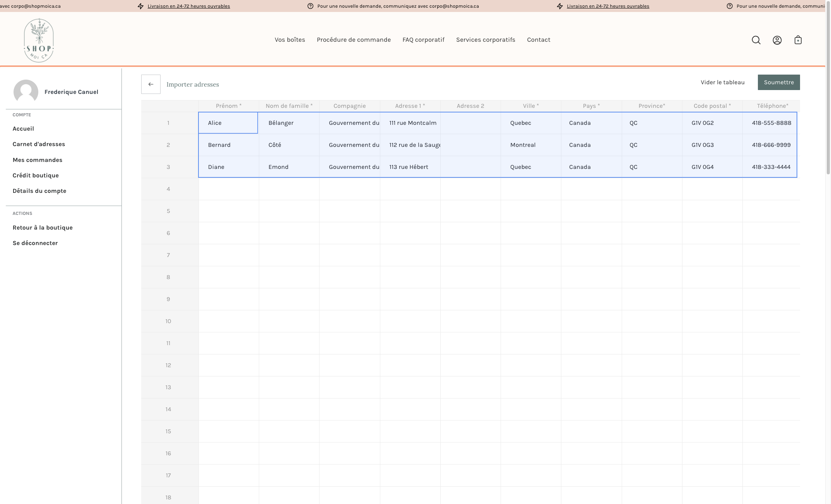Image resolution: width=831 pixels, height=504 pixels.
Task: Click Se déconnecter link
Action: coord(35,243)
